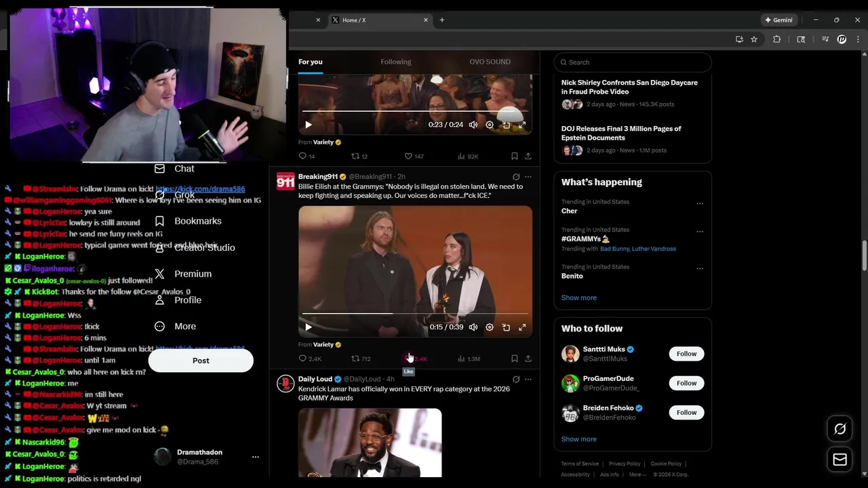
Task: Open the Daily Loud Kendrick Lamar image
Action: tap(370, 443)
